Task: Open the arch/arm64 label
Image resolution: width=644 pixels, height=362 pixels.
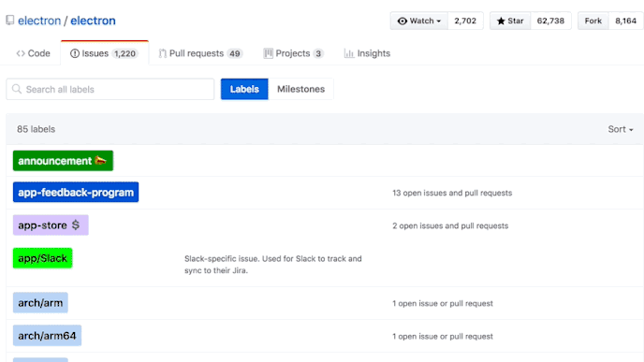Action: 47,335
